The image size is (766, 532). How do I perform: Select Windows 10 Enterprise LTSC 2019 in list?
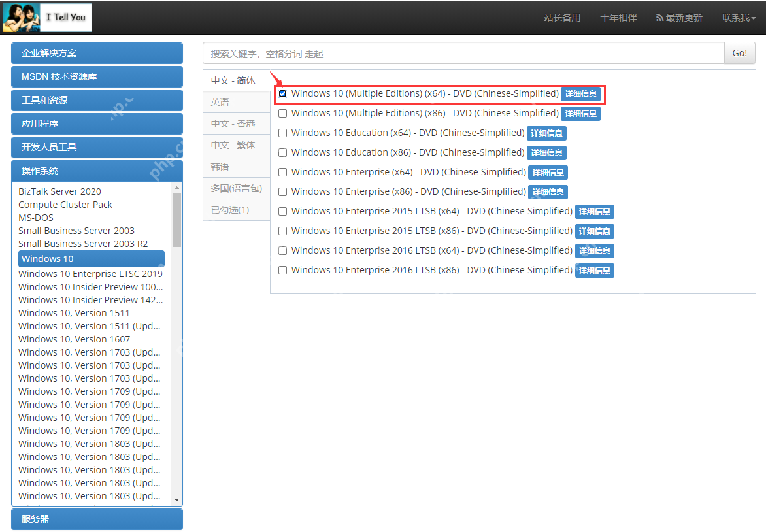pos(90,274)
